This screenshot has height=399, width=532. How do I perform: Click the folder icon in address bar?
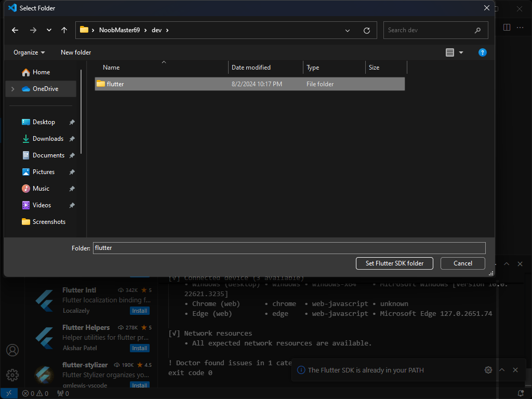click(x=84, y=30)
